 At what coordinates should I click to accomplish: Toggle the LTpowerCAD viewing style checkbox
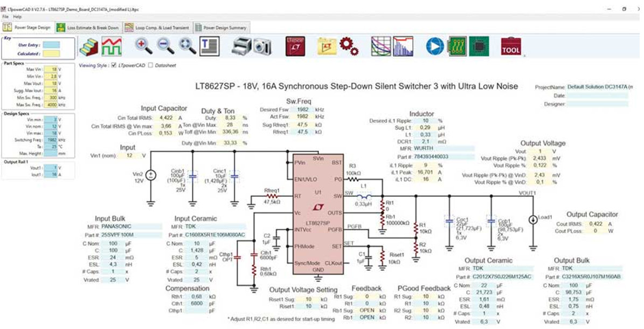(x=113, y=65)
